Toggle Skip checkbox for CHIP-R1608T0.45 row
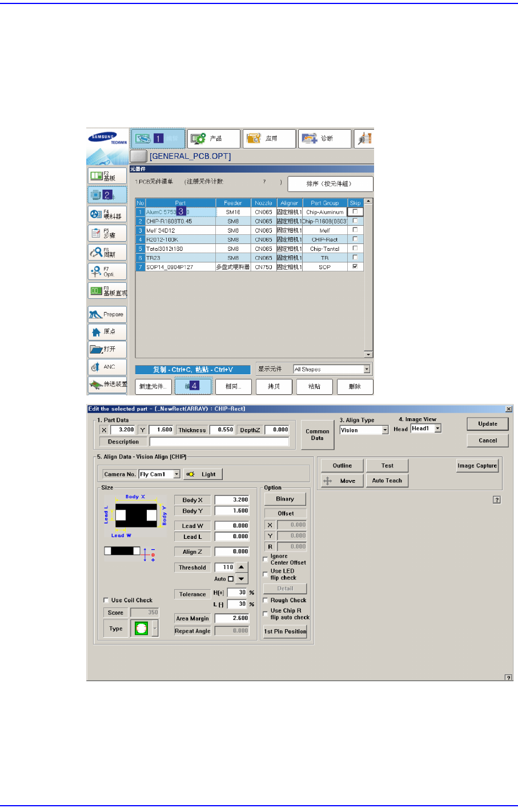Screen dimensions: 518x812 click(x=355, y=221)
